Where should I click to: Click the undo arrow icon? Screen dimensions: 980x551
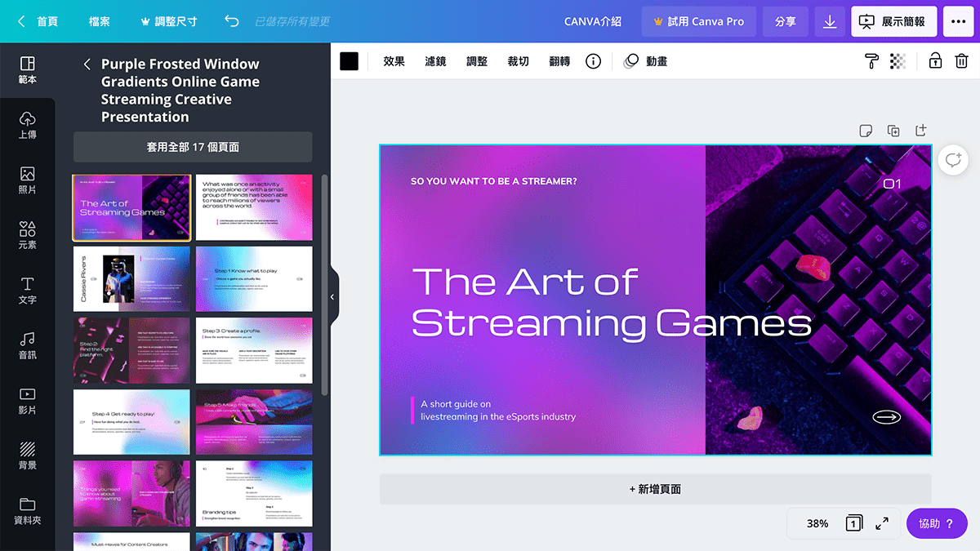232,22
